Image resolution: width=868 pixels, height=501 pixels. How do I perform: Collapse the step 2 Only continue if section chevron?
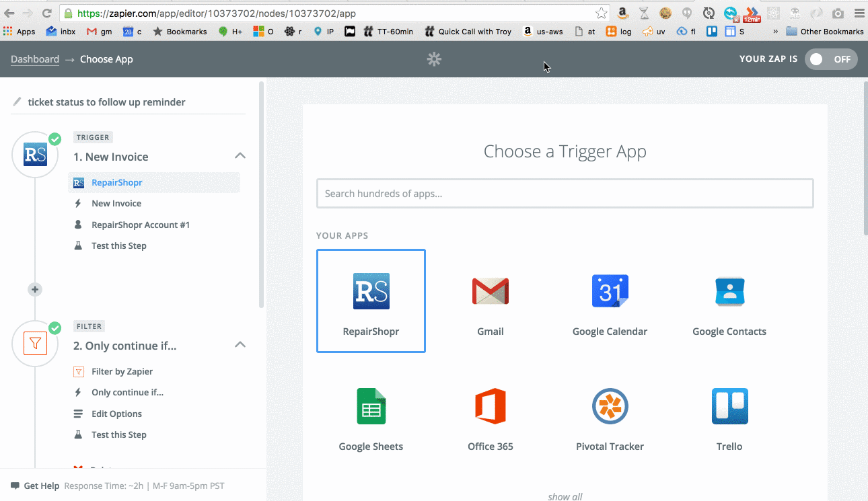coord(240,345)
